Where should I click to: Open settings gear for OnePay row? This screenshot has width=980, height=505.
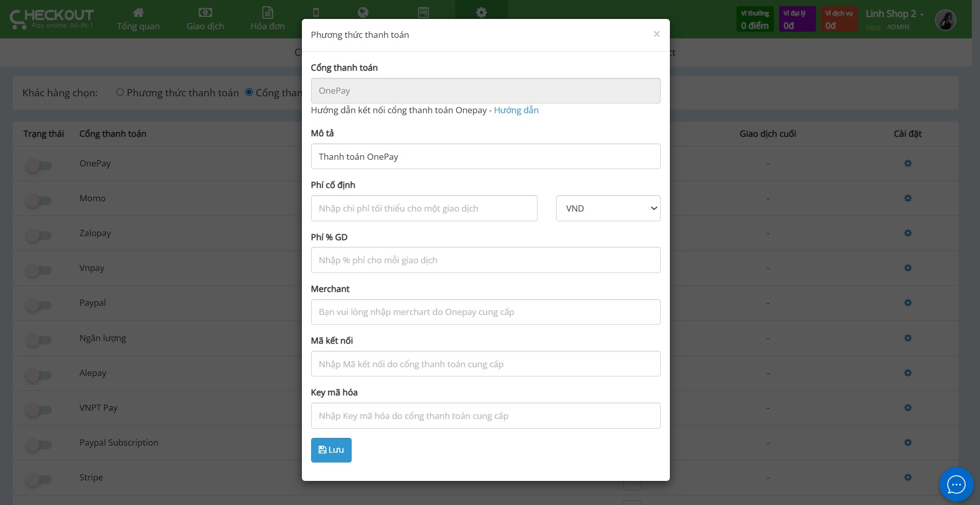click(908, 163)
